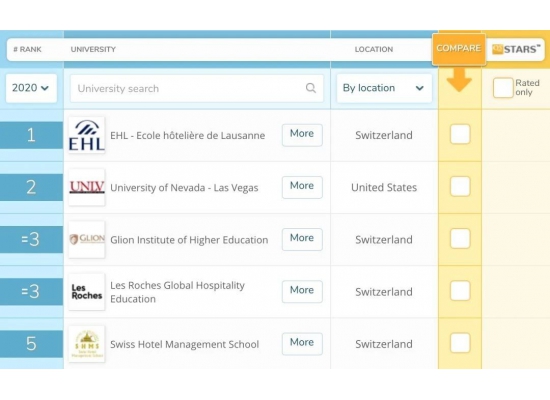Open More for University of Nevada - Las Vegas
This screenshot has width=550, height=400.
click(302, 187)
